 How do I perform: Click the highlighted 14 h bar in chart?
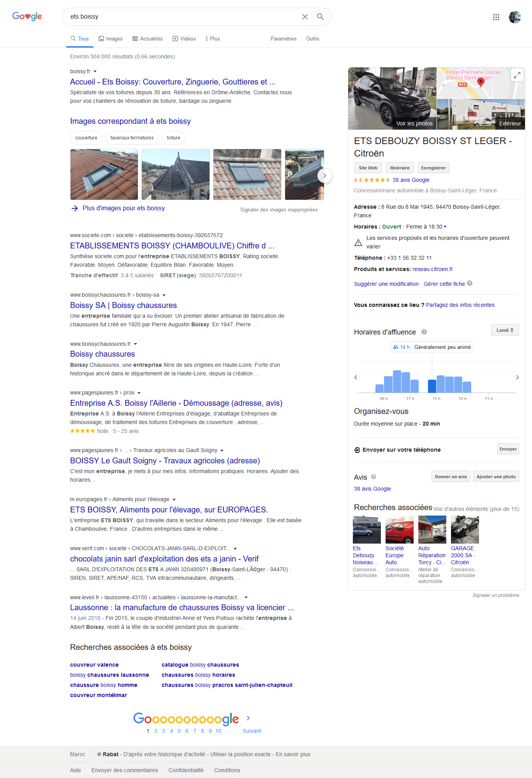pos(432,386)
